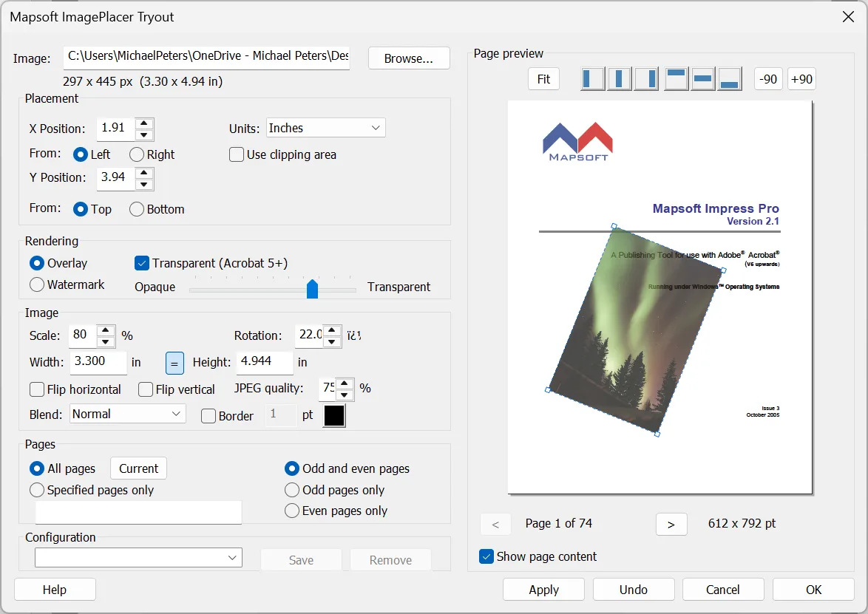
Task: Expand the Configuration dropdown
Action: click(x=138, y=557)
